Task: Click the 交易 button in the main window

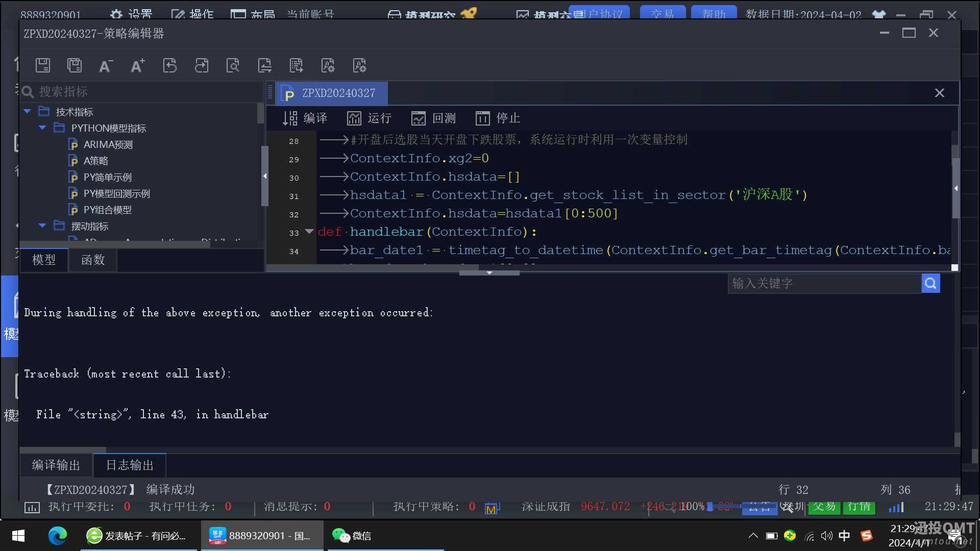Action: pos(662,13)
